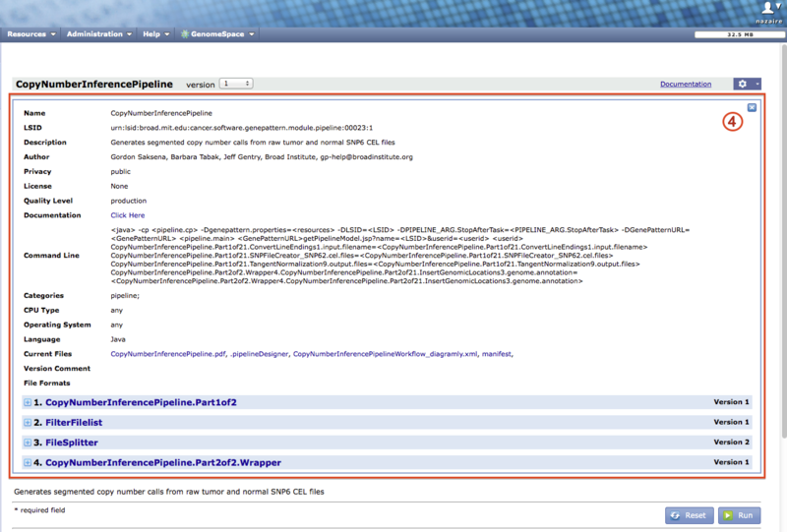Open the manifest file link
Image resolution: width=787 pixels, height=532 pixels.
pos(496,353)
